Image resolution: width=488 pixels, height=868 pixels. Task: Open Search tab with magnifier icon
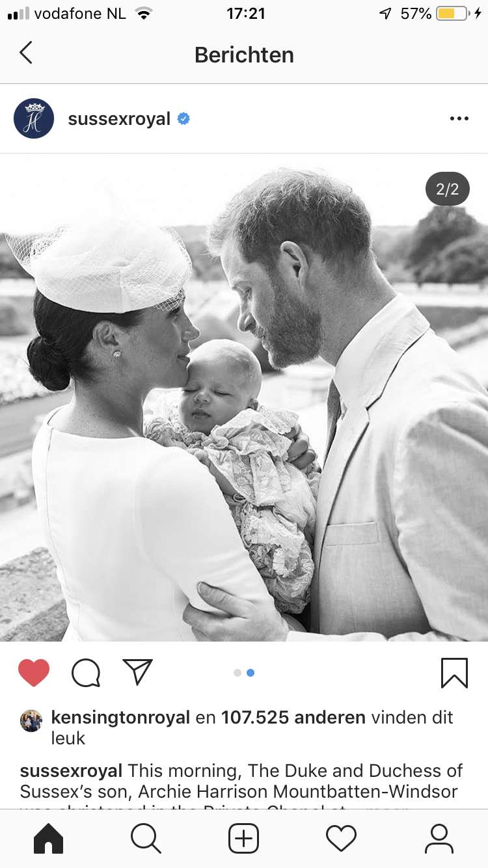(x=146, y=839)
